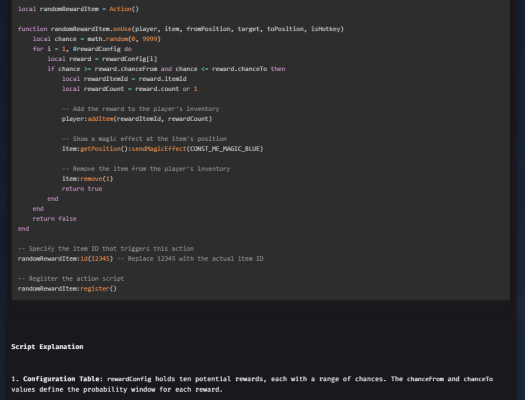Screen dimensions: 525x400
Task: Click the comment 'Register the action script'
Action: click(x=71, y=278)
